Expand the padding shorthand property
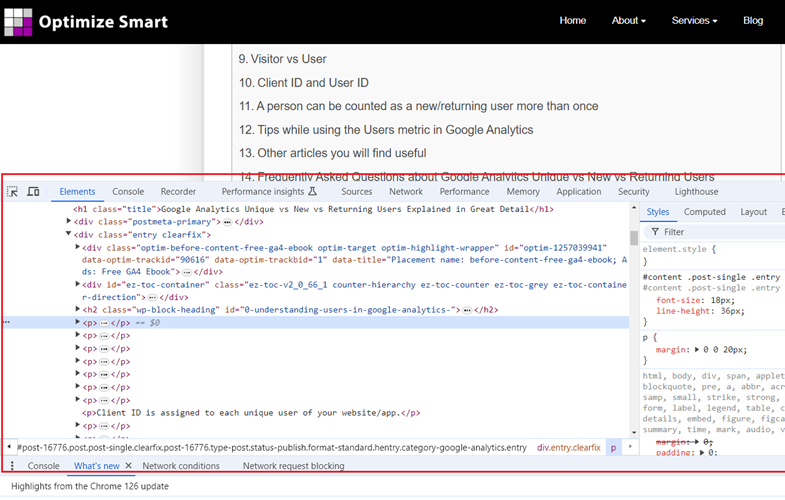This screenshot has height=500, width=785. [x=702, y=452]
